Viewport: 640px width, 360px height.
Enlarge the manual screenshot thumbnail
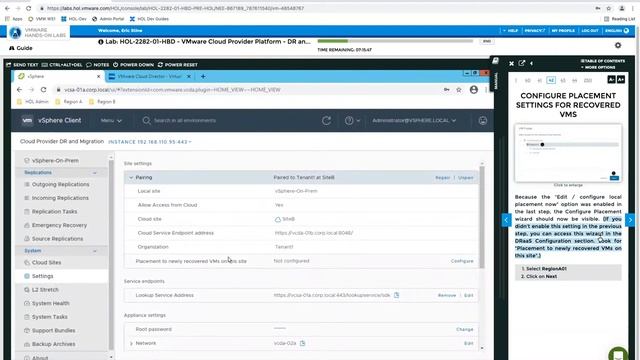pyautogui.click(x=568, y=153)
